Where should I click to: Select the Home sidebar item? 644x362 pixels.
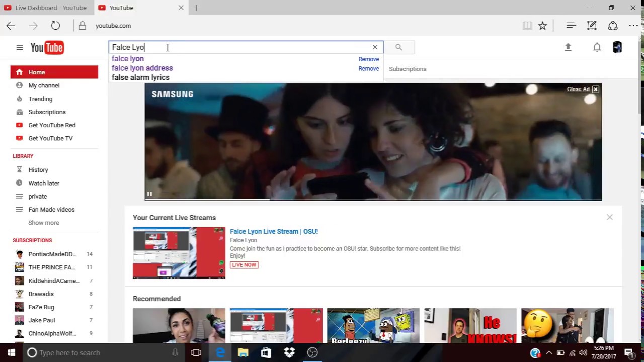54,72
